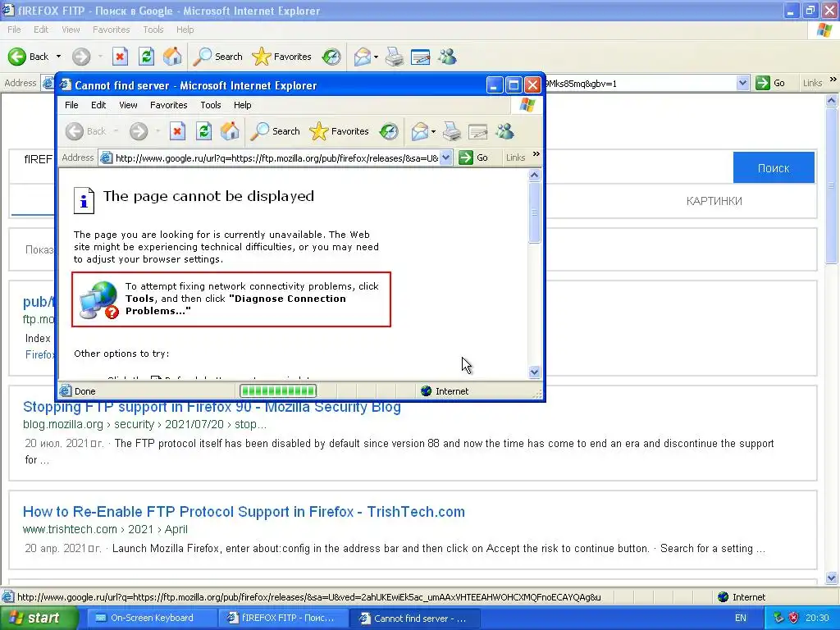Switch to fIREFOX FITP taskbar button
The image size is (840, 630).
click(283, 619)
